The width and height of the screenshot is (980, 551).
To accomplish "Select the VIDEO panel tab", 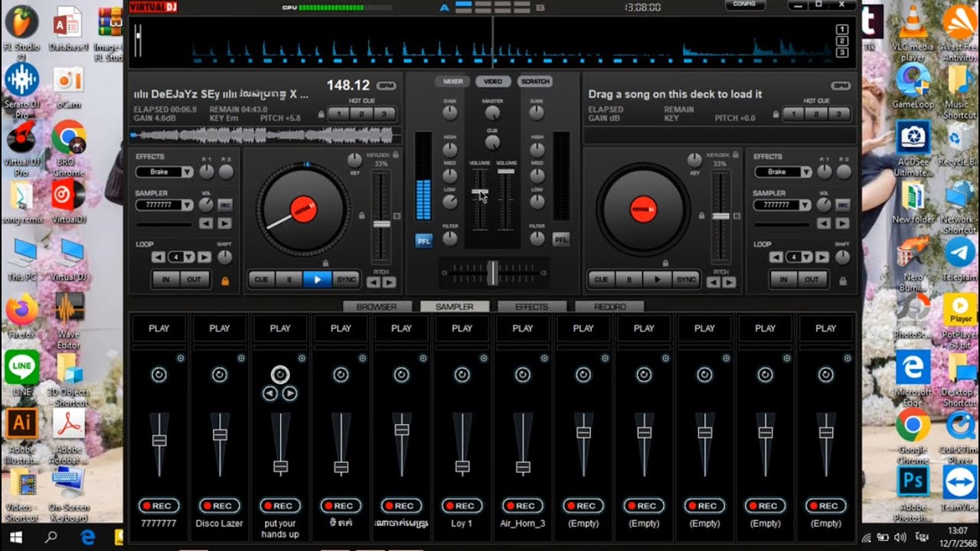I will [493, 81].
